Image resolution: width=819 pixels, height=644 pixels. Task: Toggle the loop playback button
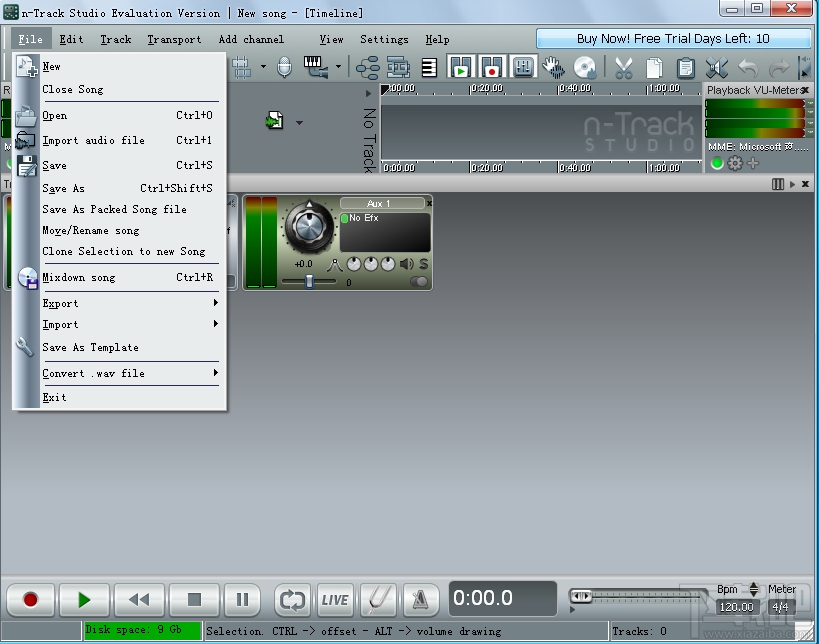point(292,600)
